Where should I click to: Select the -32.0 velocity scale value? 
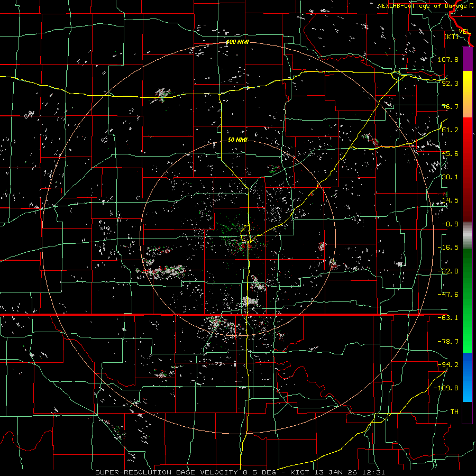(x=448, y=271)
